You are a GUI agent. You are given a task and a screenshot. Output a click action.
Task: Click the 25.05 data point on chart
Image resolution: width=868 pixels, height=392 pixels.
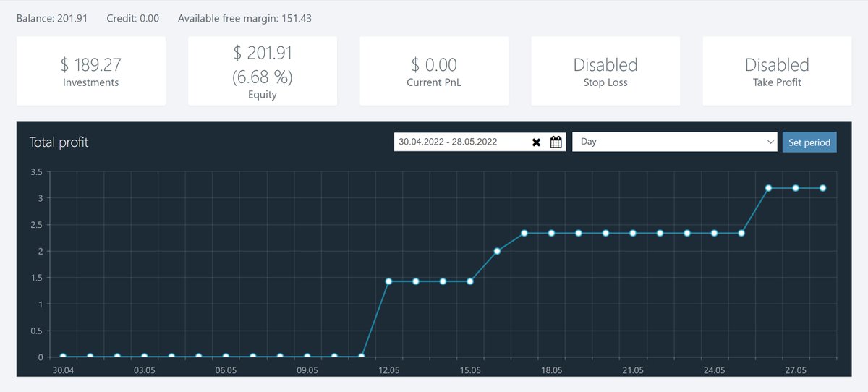(741, 233)
